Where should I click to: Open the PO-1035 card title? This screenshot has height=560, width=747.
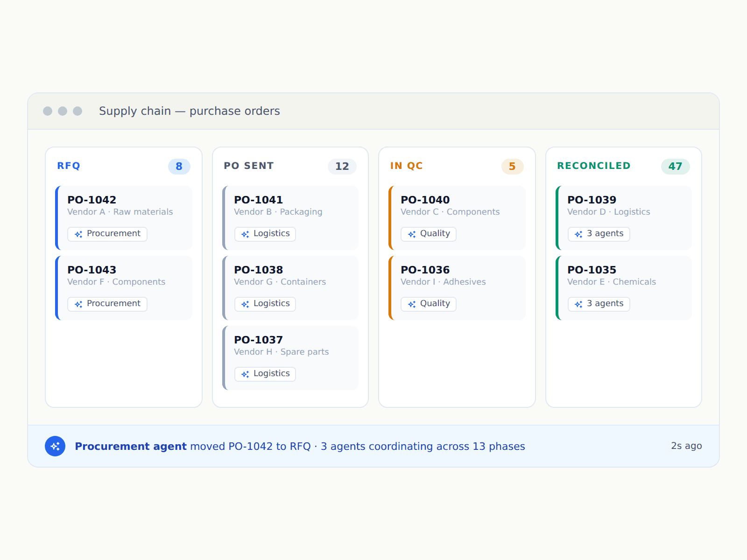pos(592,270)
